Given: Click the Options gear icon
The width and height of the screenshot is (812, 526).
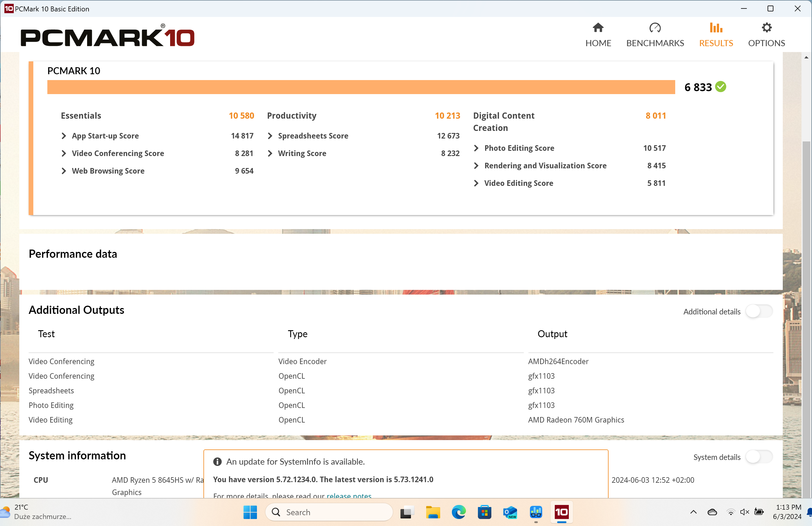Looking at the screenshot, I should [x=766, y=28].
